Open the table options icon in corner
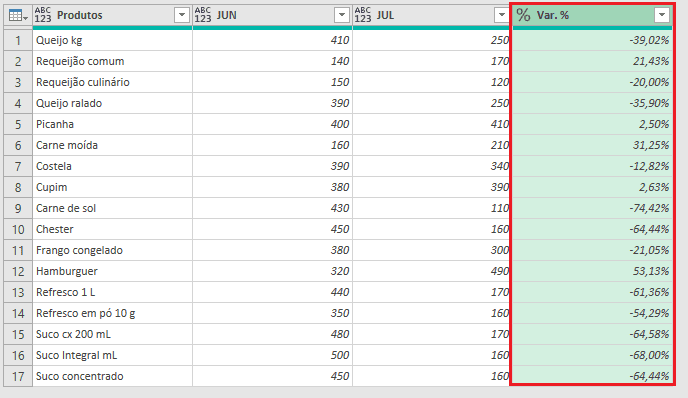 point(18,16)
